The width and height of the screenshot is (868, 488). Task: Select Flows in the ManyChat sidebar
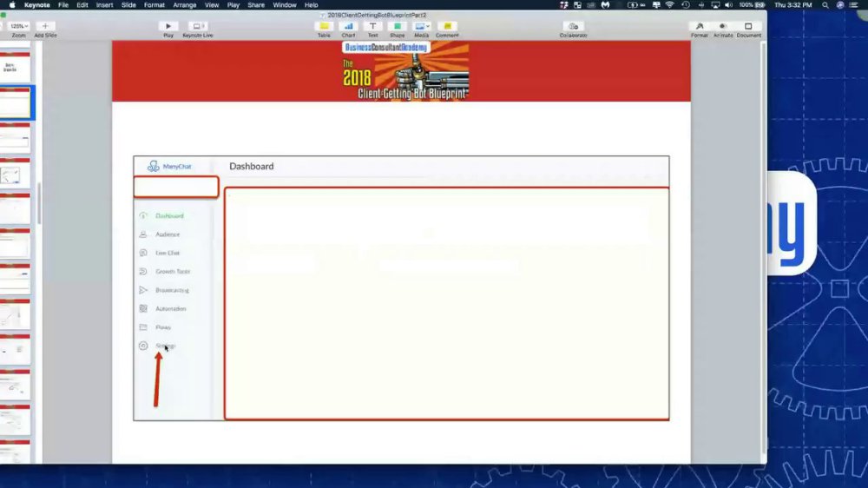point(163,327)
